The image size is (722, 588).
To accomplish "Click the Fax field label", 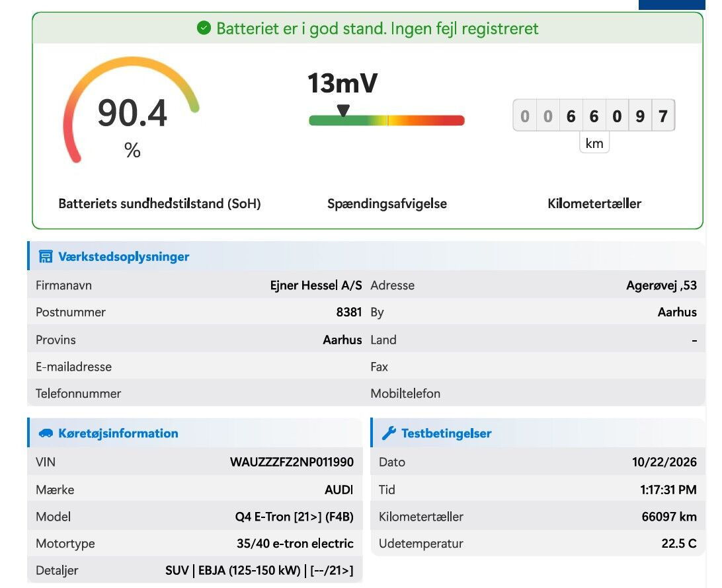I will [379, 367].
